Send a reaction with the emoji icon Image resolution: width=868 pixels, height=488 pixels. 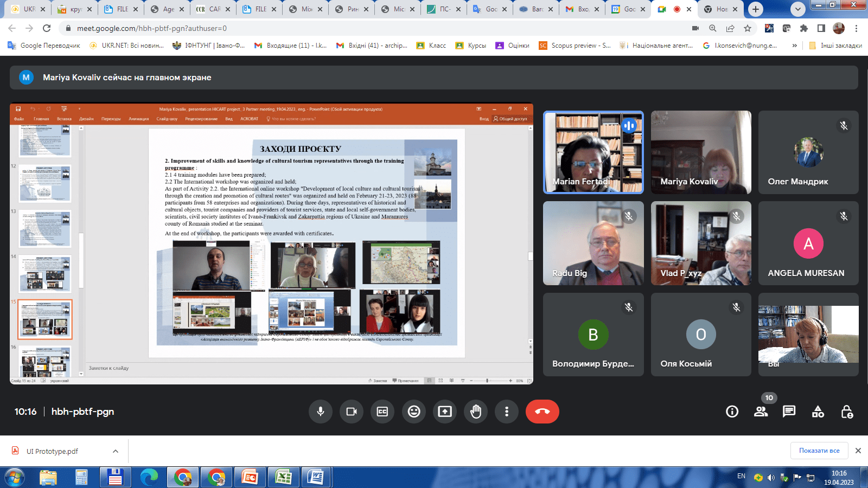point(414,412)
